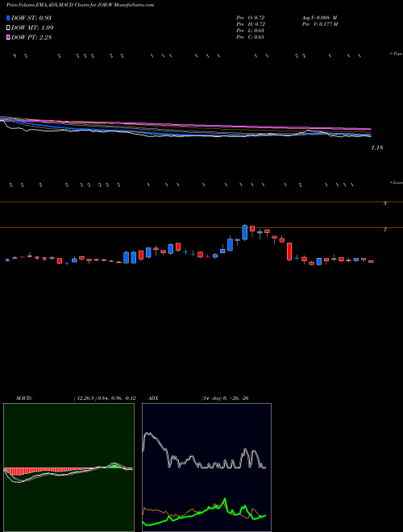Click the magenta DOW PT legend swatch
The image size is (403, 532).
click(8, 37)
